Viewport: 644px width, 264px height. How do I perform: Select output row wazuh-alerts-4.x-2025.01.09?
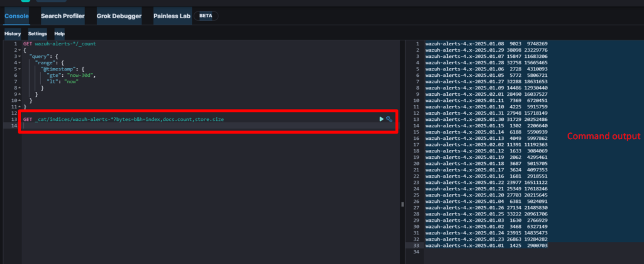[486, 88]
